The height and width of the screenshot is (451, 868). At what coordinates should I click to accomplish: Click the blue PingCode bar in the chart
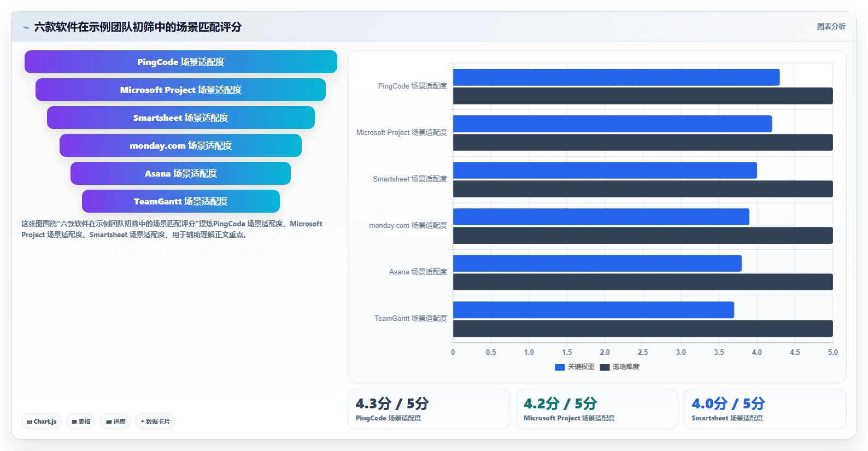click(x=617, y=77)
